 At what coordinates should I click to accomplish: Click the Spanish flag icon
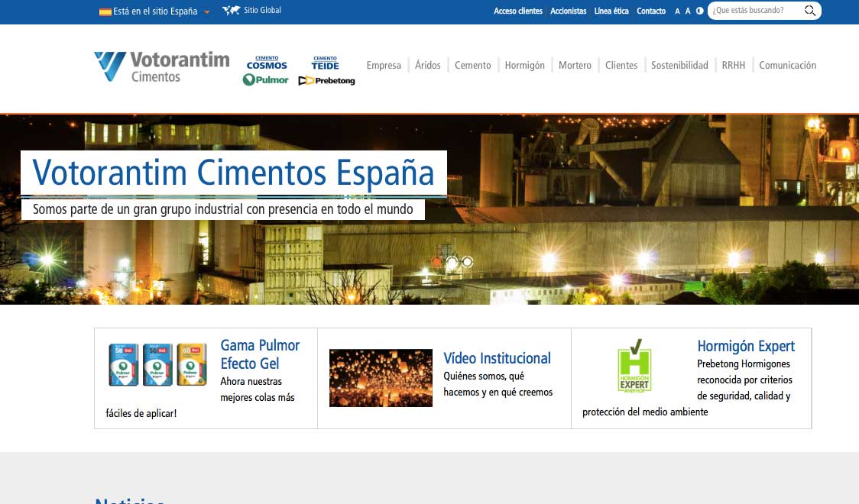tap(105, 11)
